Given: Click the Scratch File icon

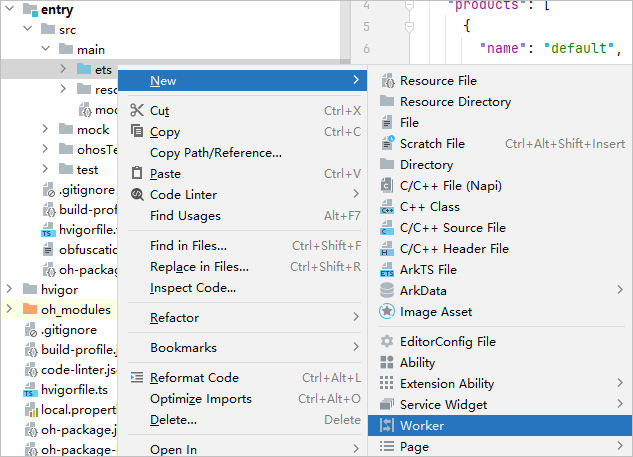Looking at the screenshot, I should (387, 144).
